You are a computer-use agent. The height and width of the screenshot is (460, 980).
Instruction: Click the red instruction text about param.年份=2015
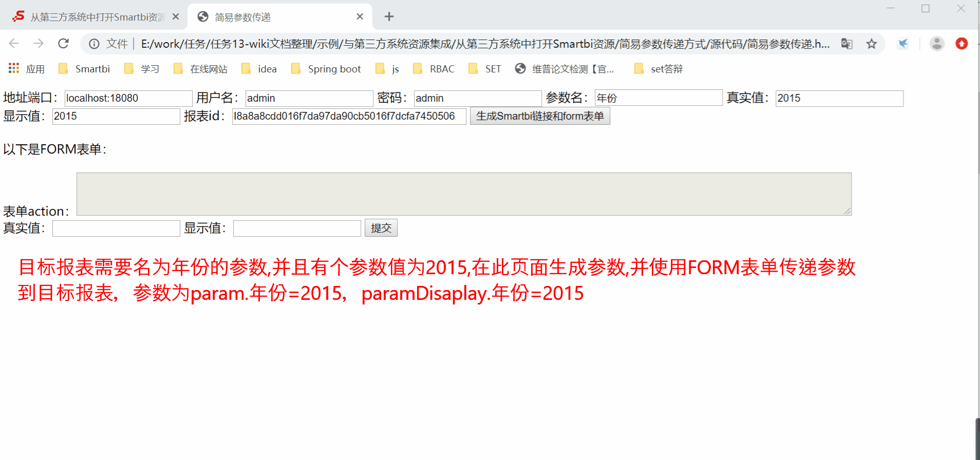coord(437,280)
